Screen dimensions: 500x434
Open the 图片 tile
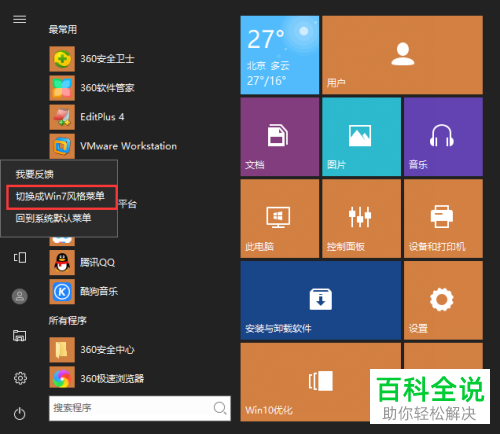[x=361, y=137]
